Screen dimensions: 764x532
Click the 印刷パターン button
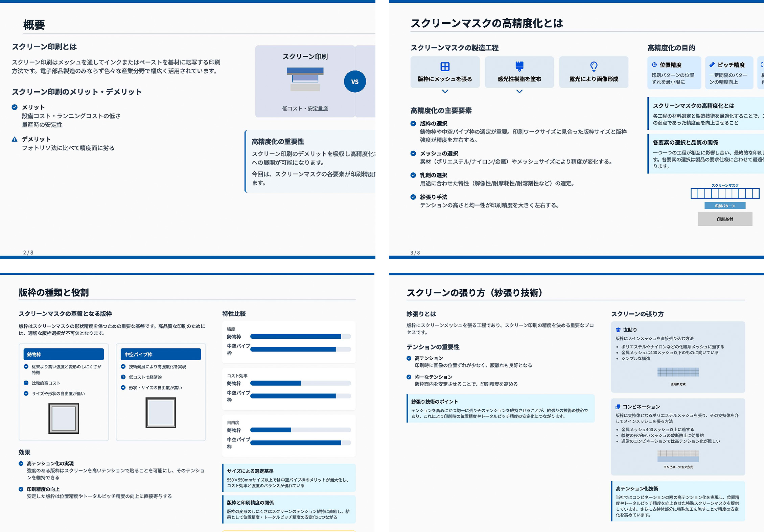(x=725, y=205)
